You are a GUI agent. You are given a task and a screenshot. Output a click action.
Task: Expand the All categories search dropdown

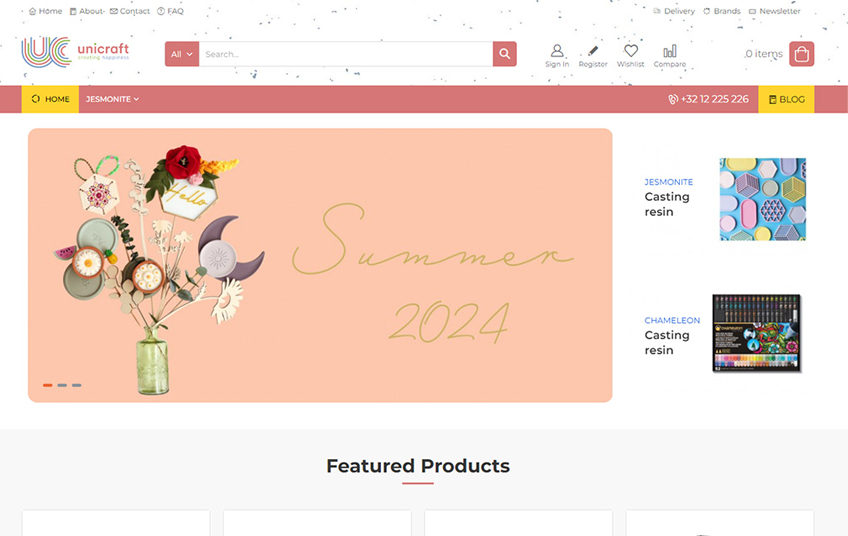pyautogui.click(x=182, y=54)
